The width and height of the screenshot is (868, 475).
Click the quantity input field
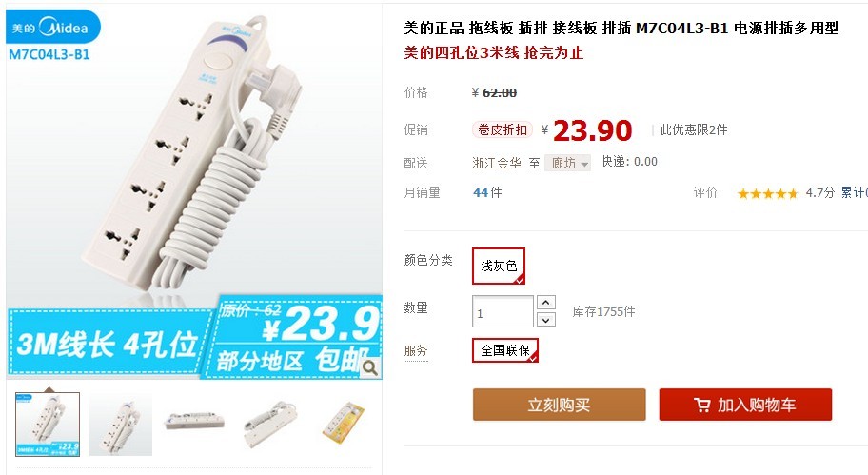pos(503,311)
